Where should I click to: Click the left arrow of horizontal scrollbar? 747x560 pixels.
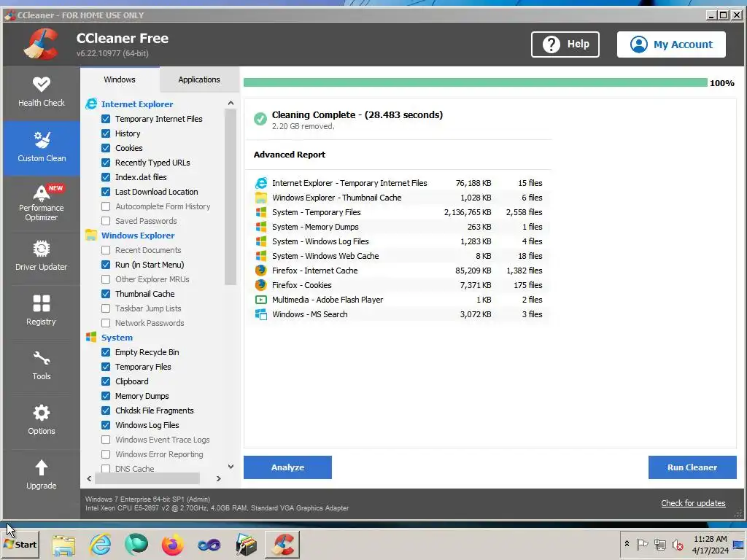[x=89, y=478]
